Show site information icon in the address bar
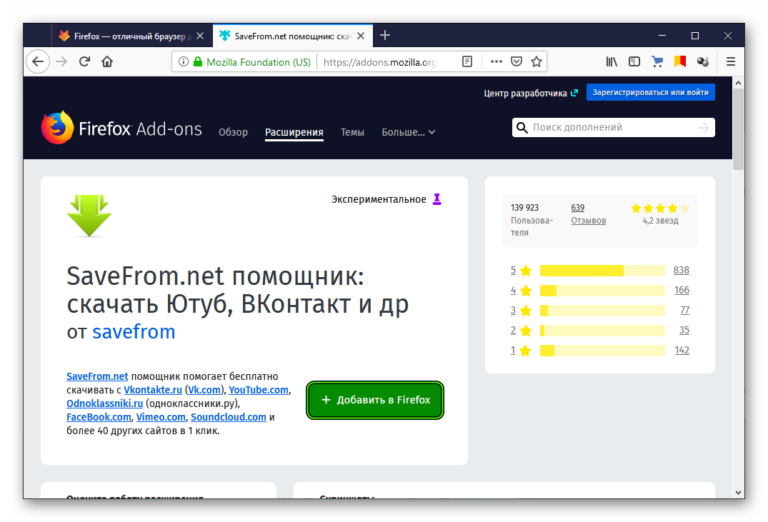 click(x=183, y=62)
